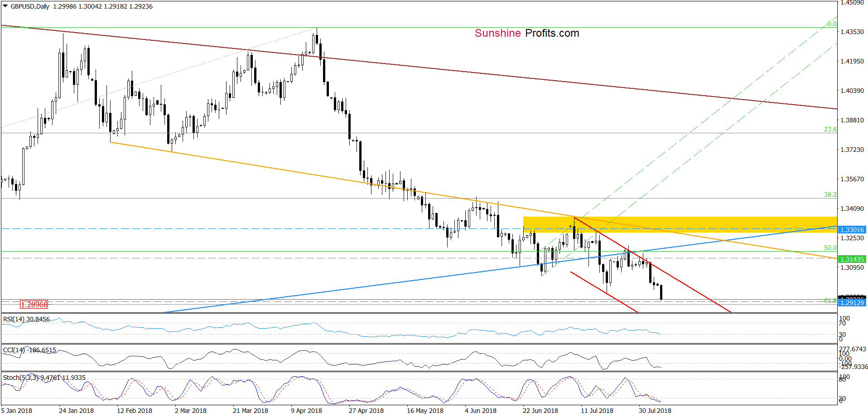The height and width of the screenshot is (417, 868).
Task: Click the 38.2 Fibonacci level label
Action: (x=830, y=194)
